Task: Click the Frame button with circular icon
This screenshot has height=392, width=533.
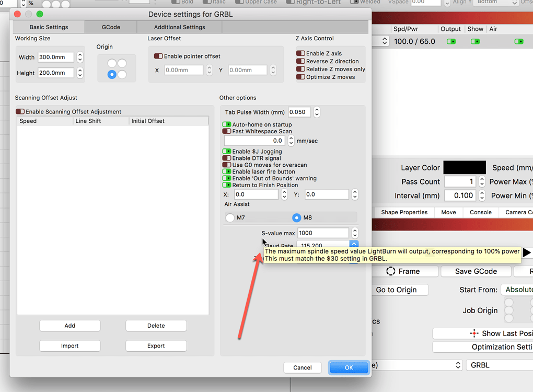Action: click(x=407, y=271)
